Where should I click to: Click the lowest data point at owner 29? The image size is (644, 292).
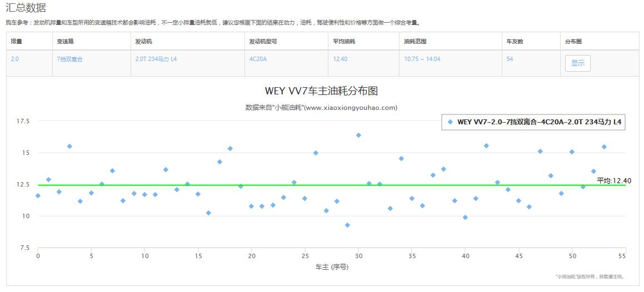[x=347, y=225]
